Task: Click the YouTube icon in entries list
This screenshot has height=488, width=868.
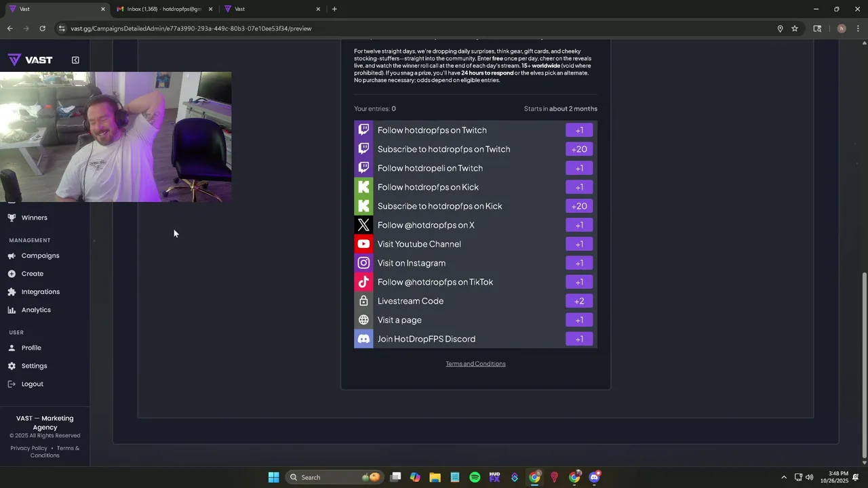Action: pyautogui.click(x=363, y=244)
